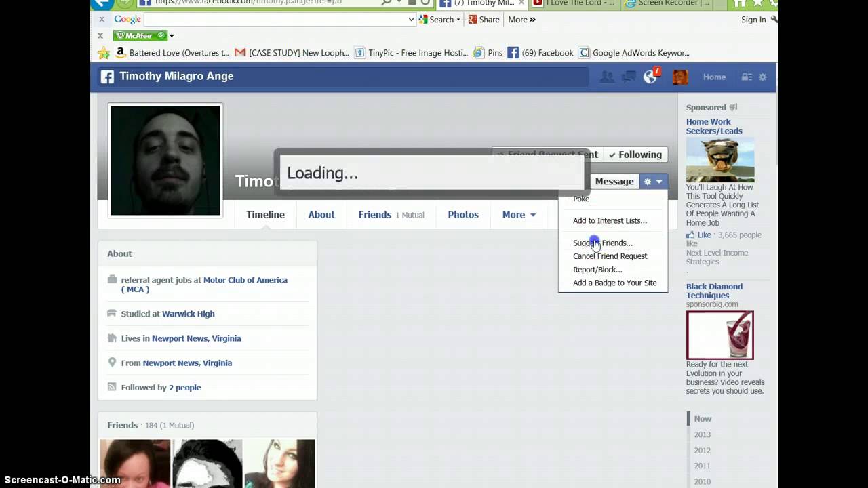Open privacy shortcuts lock icon
This screenshot has height=488, width=868.
click(747, 77)
